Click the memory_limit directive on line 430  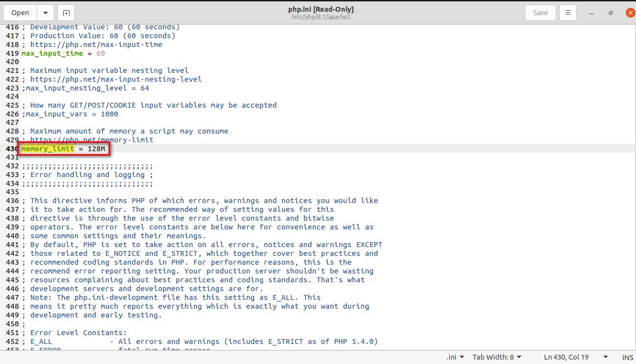[x=47, y=148]
